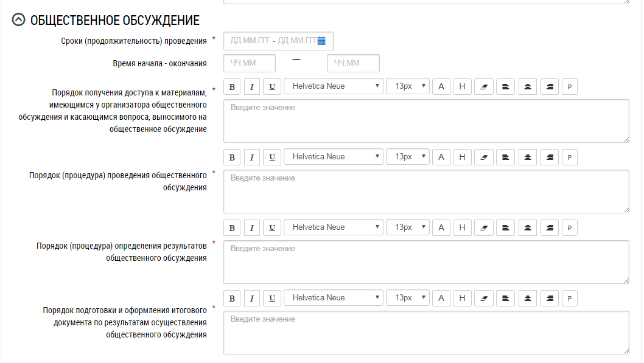The height and width of the screenshot is (363, 644).
Task: Toggle bold in materials access editor
Action: [231, 86]
